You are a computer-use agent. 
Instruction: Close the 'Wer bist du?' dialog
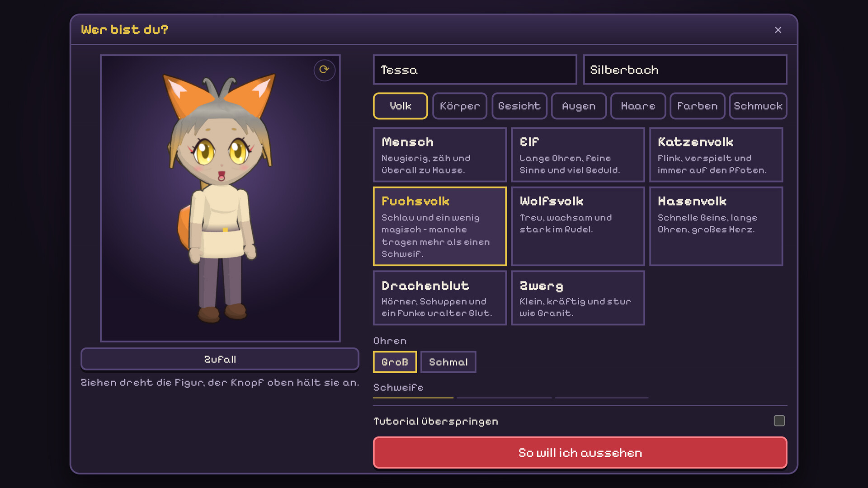[x=778, y=30]
